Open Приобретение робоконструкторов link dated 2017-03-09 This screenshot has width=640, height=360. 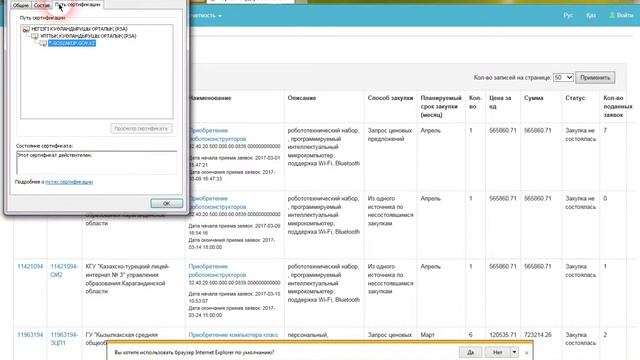tap(217, 202)
